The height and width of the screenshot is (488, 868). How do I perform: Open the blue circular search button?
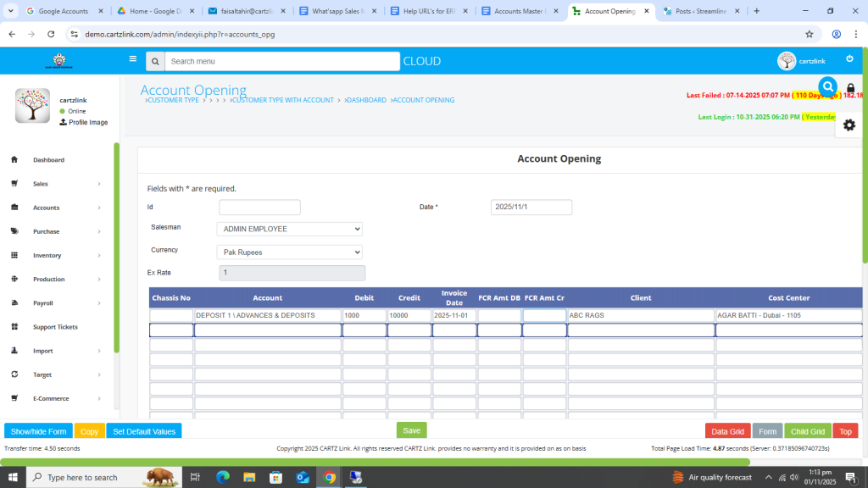click(x=827, y=86)
